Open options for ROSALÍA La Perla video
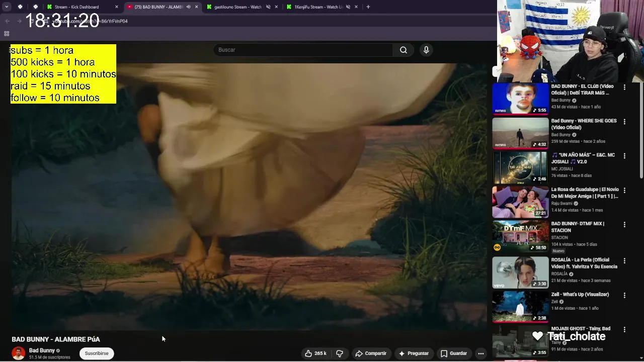Image resolution: width=644 pixels, height=362 pixels. pos(624,261)
